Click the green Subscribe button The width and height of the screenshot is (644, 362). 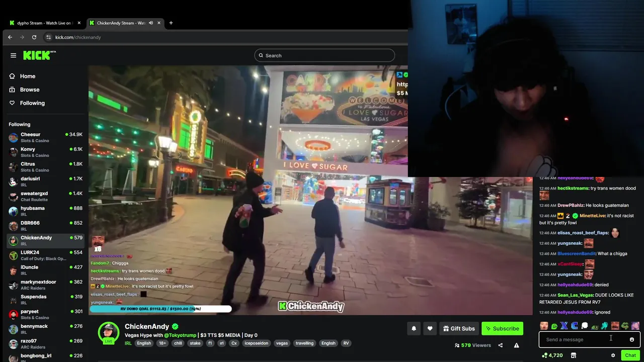click(x=502, y=329)
